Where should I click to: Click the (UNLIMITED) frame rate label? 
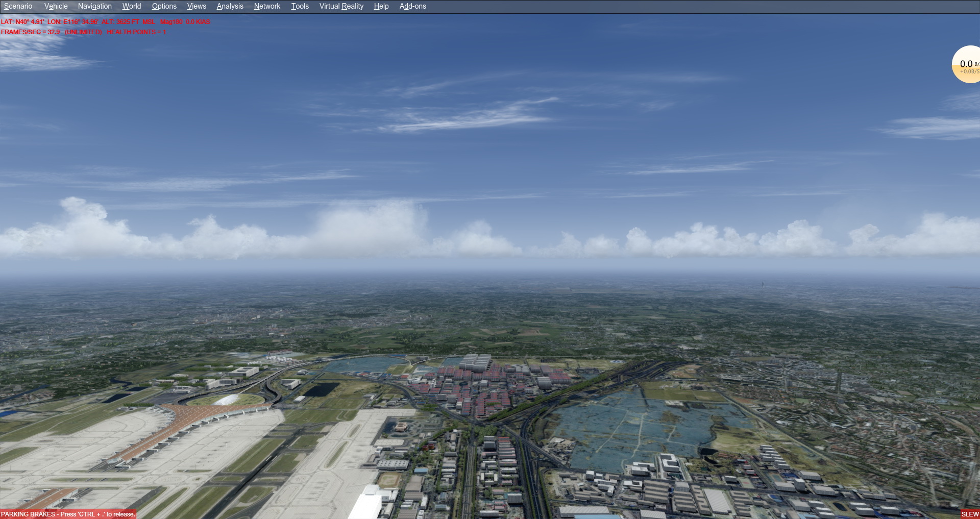click(x=83, y=32)
